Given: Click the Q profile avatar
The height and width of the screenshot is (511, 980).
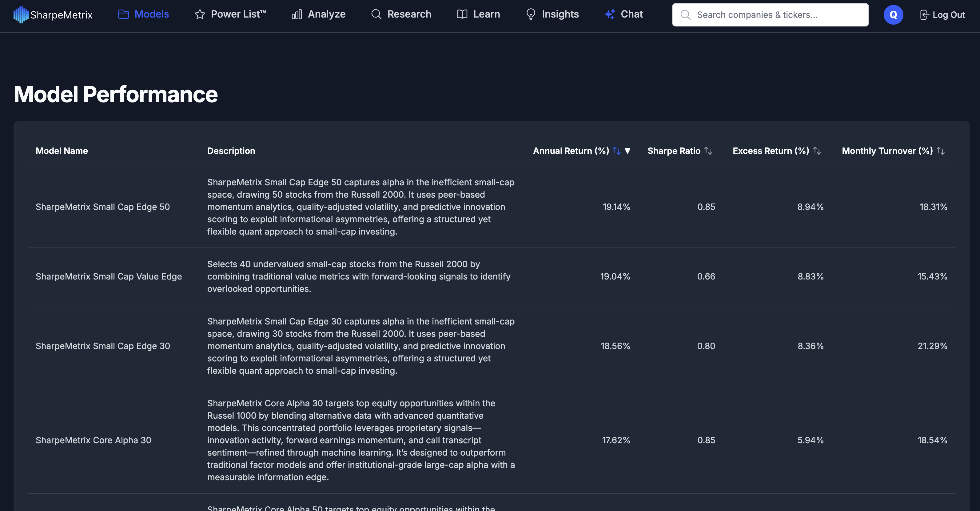Looking at the screenshot, I should tap(893, 14).
